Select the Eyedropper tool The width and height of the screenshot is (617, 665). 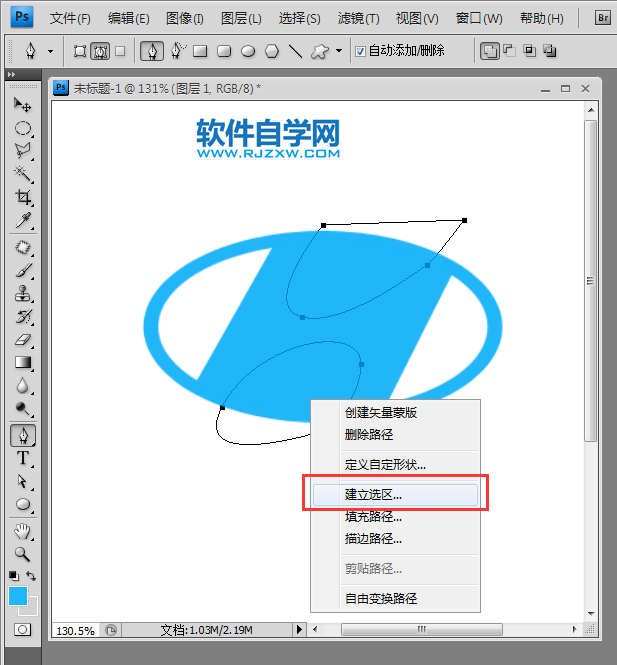pos(22,221)
